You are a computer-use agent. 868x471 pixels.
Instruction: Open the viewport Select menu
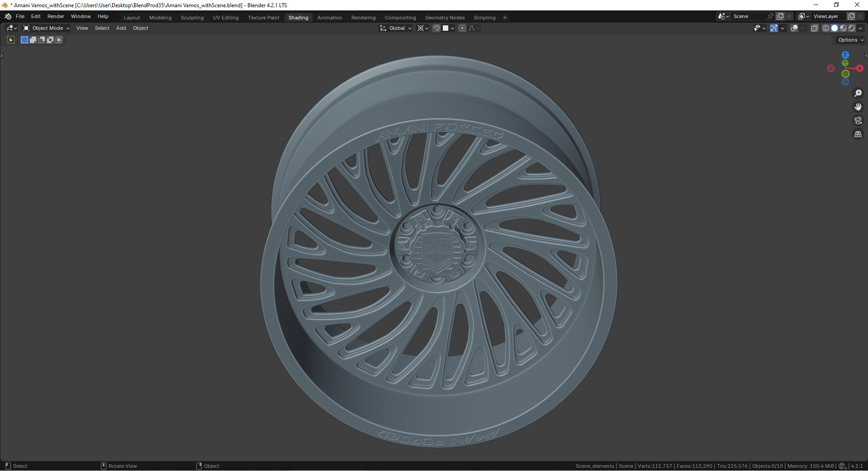[102, 28]
